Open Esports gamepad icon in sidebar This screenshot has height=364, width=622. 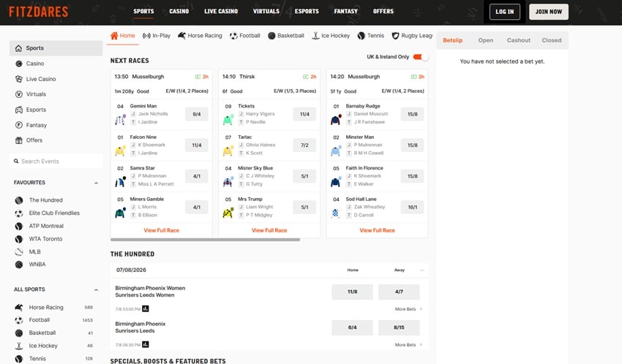pos(18,110)
